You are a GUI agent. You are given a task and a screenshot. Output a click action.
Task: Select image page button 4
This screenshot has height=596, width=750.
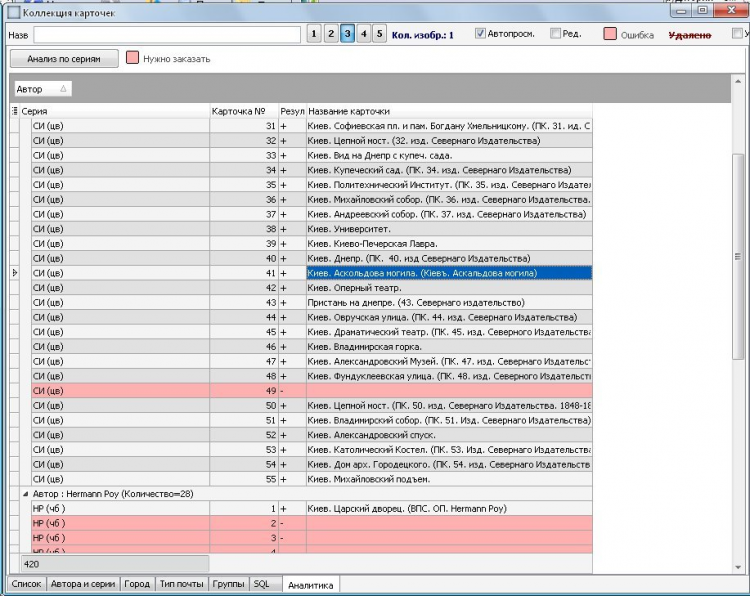coord(364,34)
